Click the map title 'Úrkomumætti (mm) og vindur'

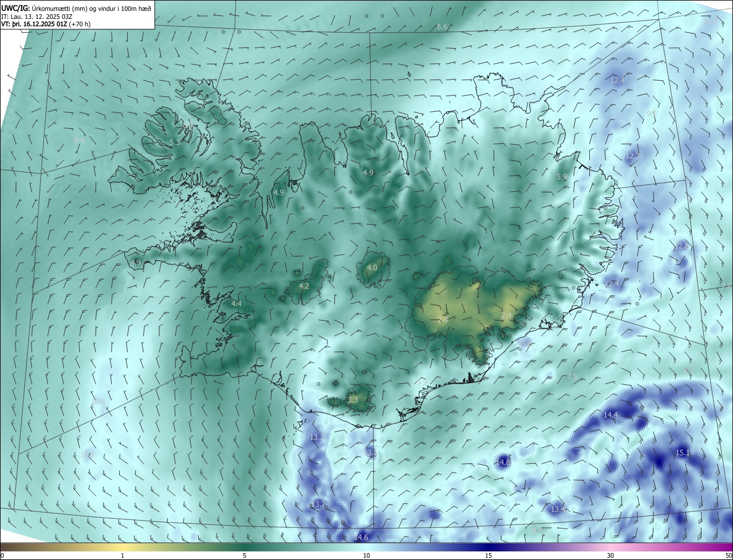(x=72, y=7)
